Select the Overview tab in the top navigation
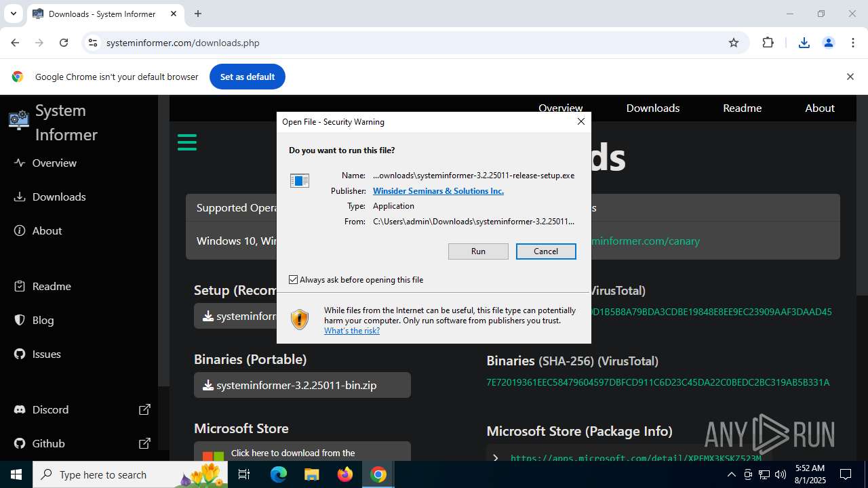The width and height of the screenshot is (868, 488). point(561,108)
